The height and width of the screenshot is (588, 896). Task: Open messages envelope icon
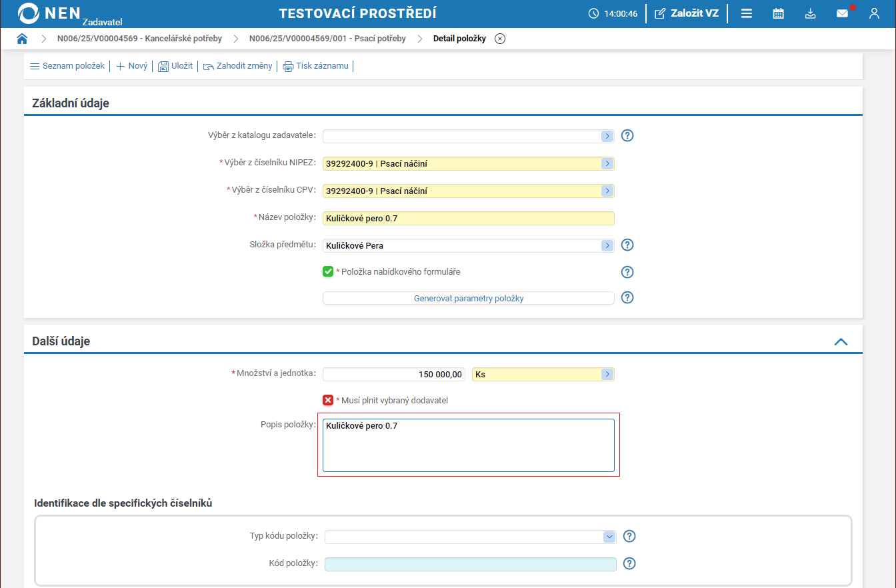(x=843, y=13)
